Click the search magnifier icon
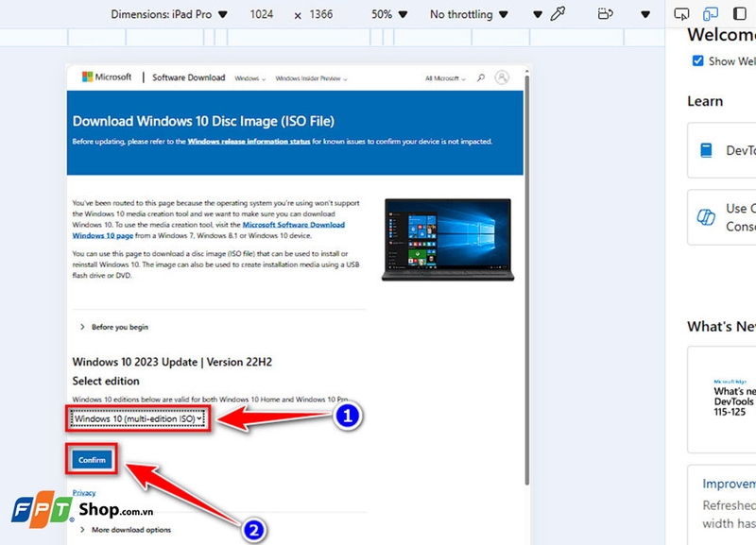756x545 pixels. pyautogui.click(x=481, y=77)
